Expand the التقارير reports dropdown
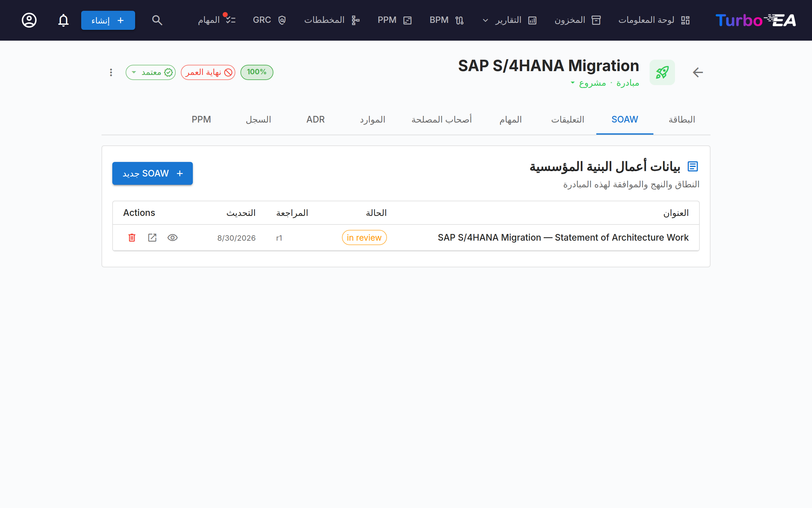Image resolution: width=812 pixels, height=508 pixels. pyautogui.click(x=510, y=20)
